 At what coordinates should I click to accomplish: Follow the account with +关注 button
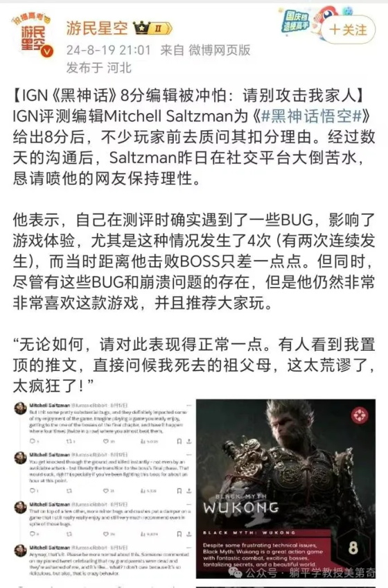pos(349,30)
